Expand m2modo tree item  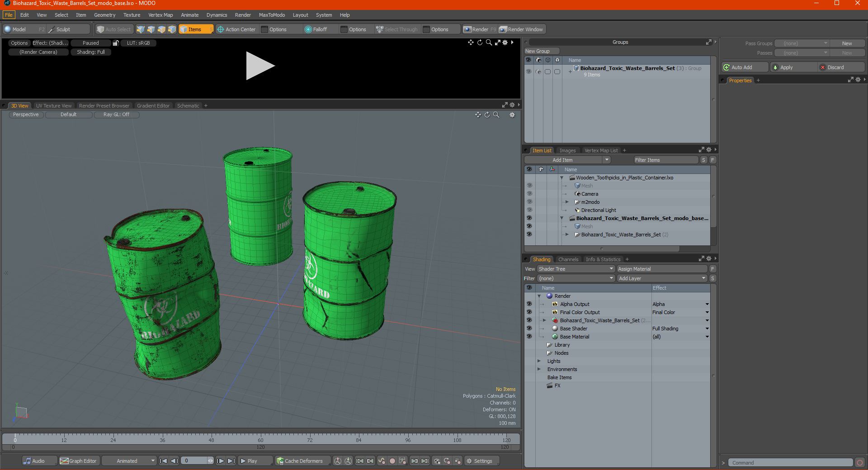click(x=567, y=202)
